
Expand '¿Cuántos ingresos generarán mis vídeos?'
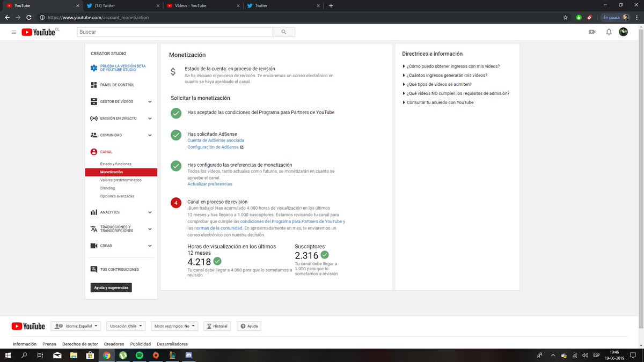445,76
